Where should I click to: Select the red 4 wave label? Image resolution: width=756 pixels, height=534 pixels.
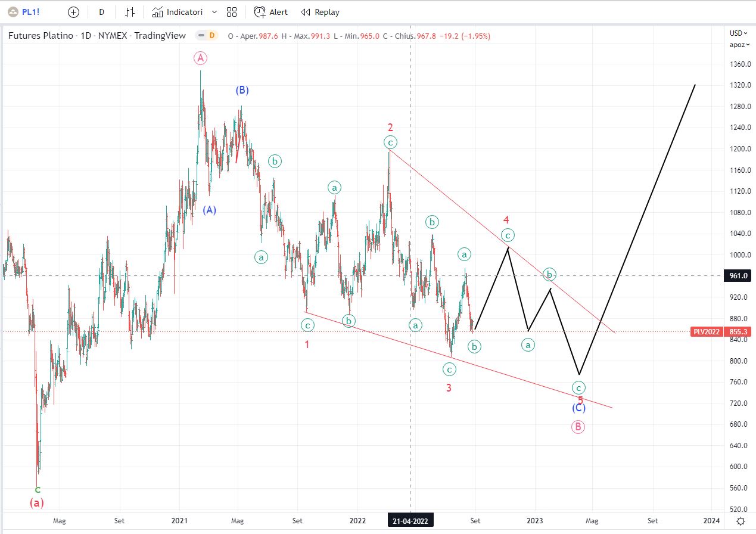coord(506,220)
